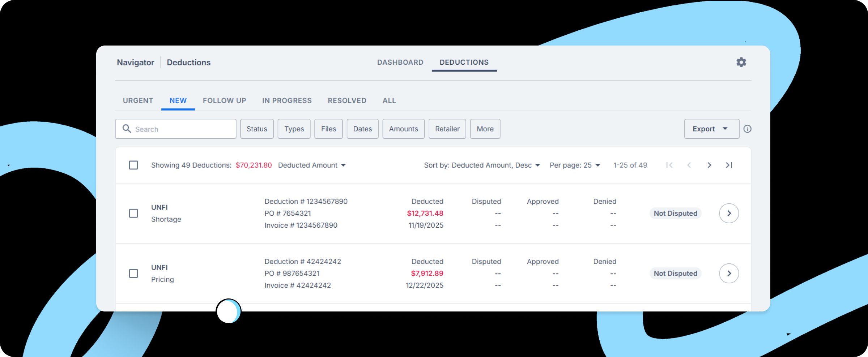Screen dimensions: 868x357
Task: Click the Not Disputed badge for $12,731.48
Action: point(675,213)
